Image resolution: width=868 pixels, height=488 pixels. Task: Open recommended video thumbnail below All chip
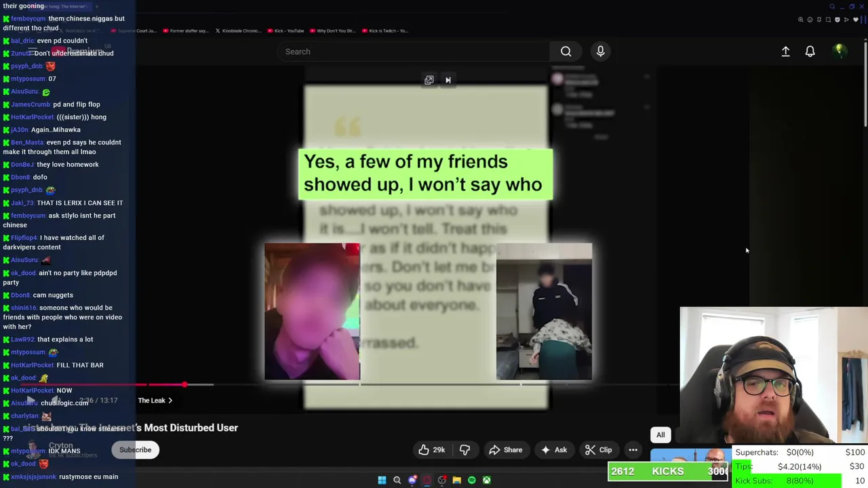coord(690,457)
